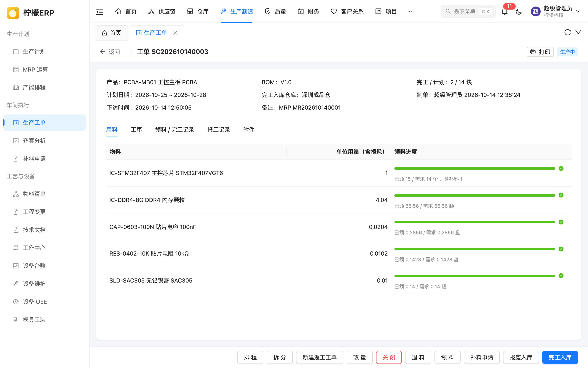588x368 pixels.
Task: Open the notification bell
Action: [505, 11]
